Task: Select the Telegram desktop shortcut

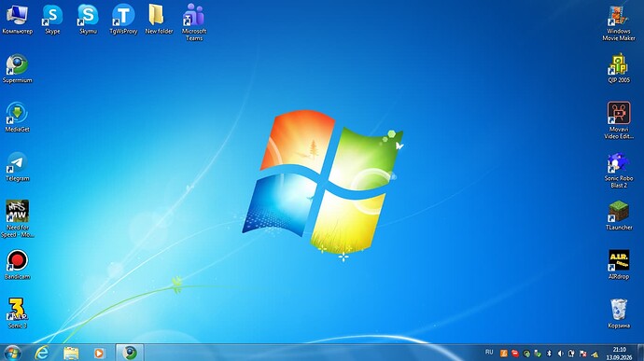Action: pyautogui.click(x=17, y=167)
